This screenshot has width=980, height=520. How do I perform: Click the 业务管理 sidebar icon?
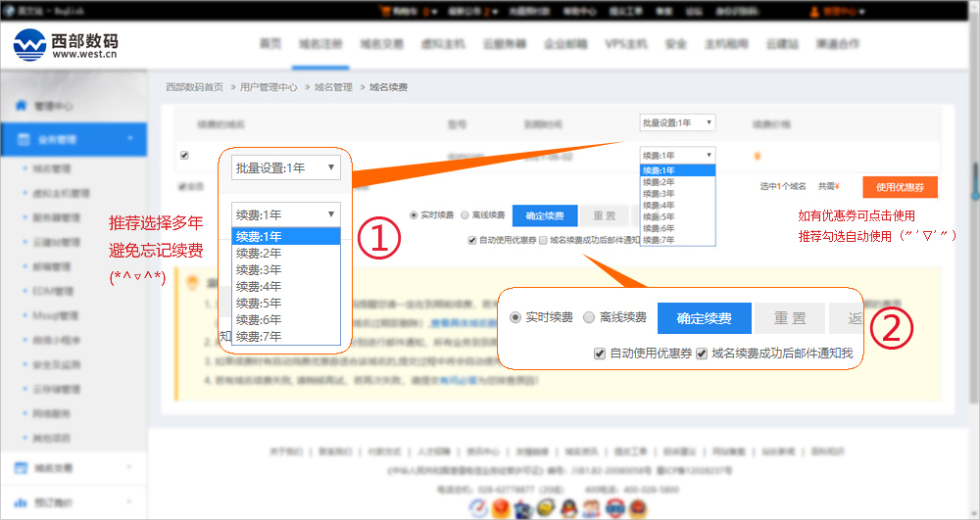21,140
